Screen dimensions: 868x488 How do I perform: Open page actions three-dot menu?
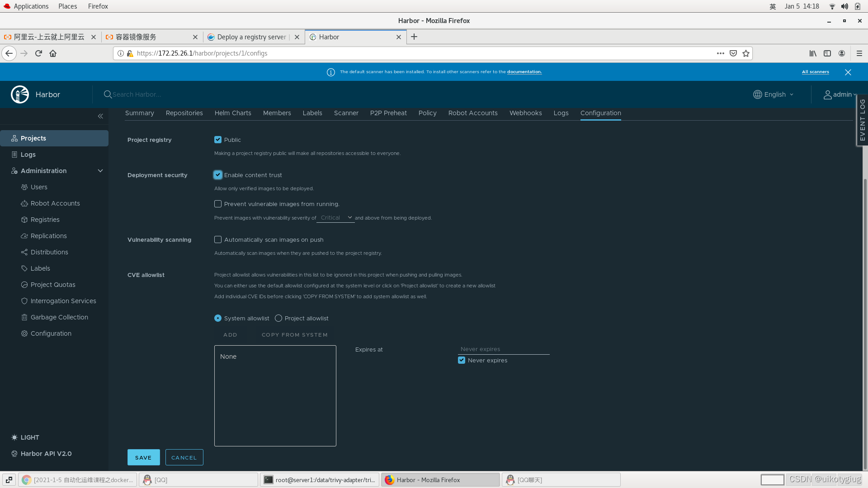click(x=721, y=53)
